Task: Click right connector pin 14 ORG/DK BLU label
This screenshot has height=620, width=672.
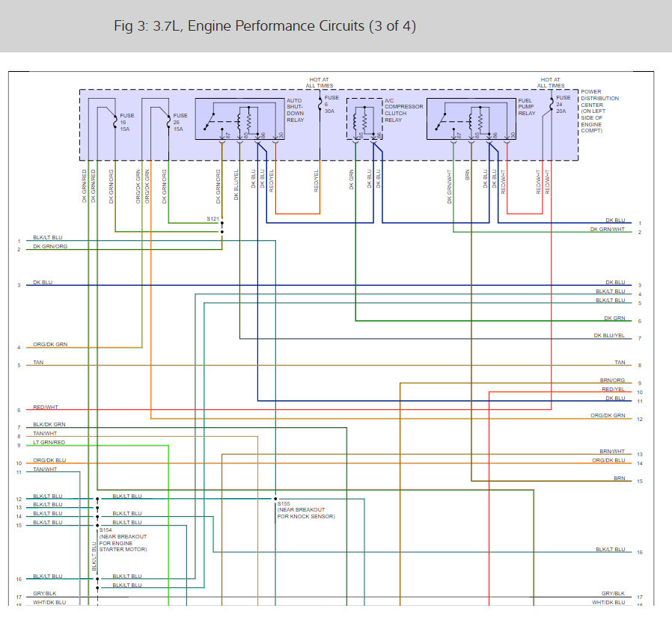Action: coord(608,461)
